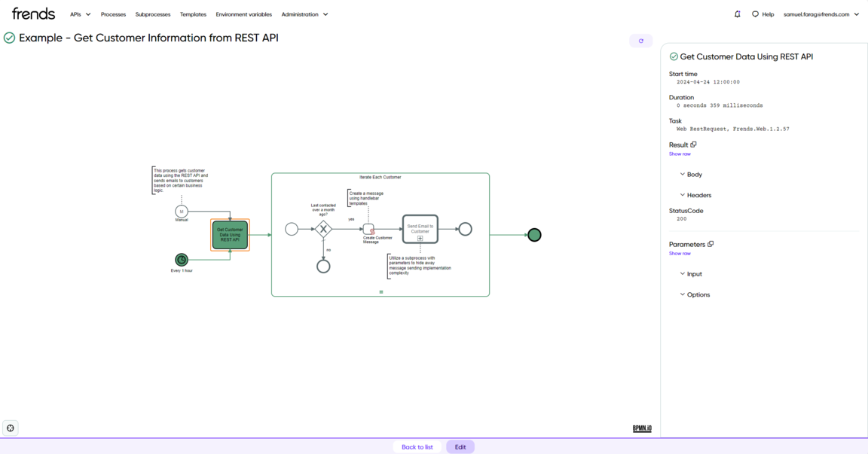
Task: Select the end event below the no branch
Action: 323,267
